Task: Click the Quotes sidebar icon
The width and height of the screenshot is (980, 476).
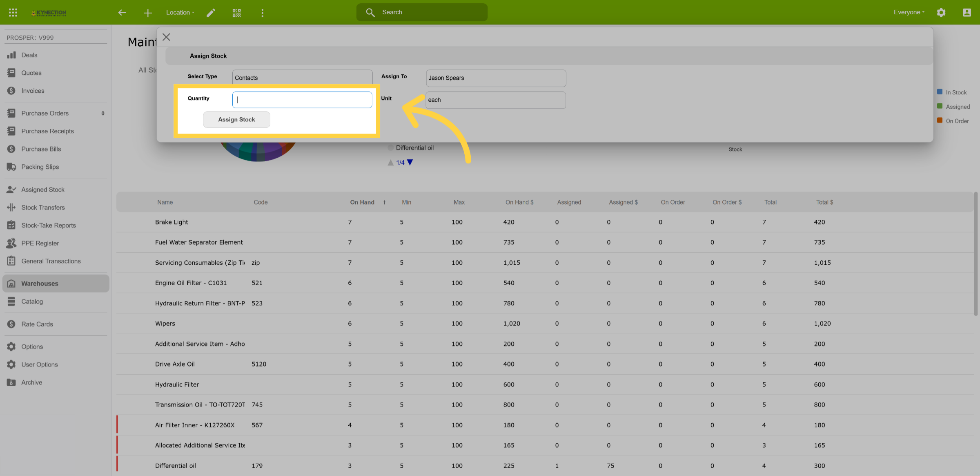Action: point(11,73)
